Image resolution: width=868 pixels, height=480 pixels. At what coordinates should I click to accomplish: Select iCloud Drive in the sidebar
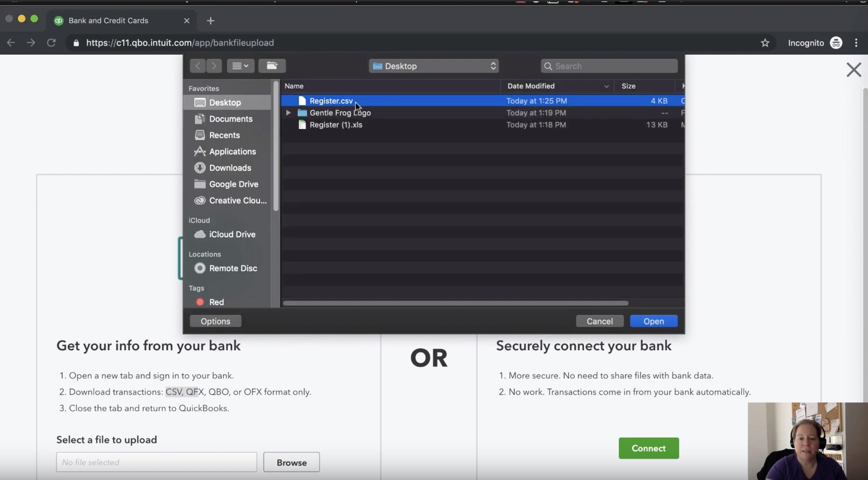(x=232, y=234)
